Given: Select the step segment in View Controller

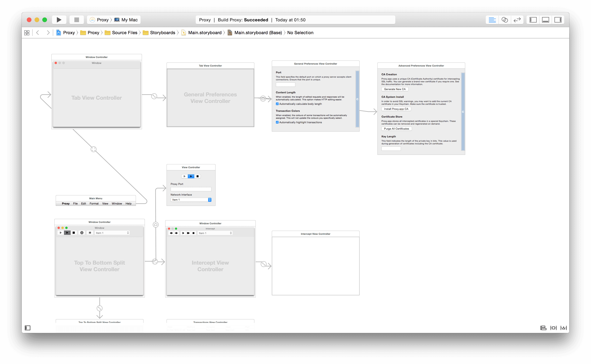Looking at the screenshot, I should [x=184, y=176].
